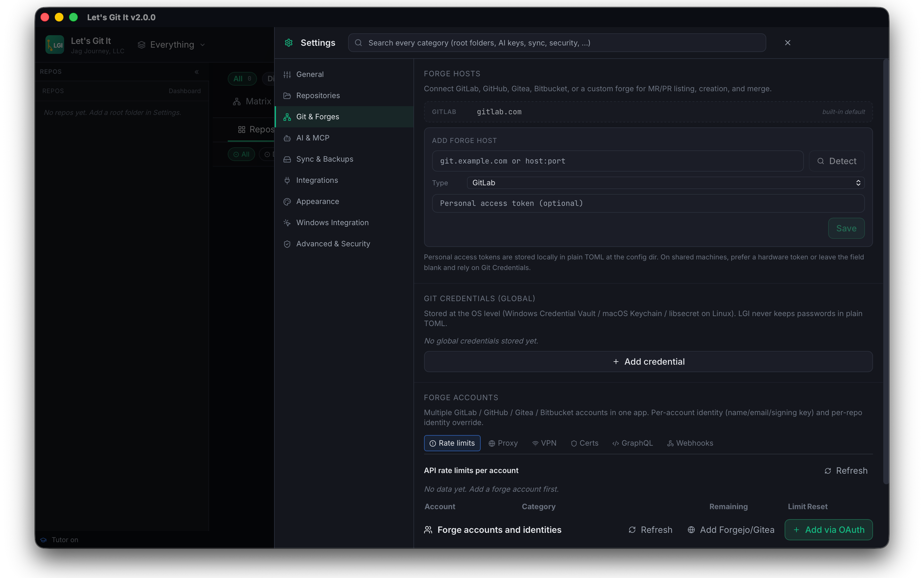Switch to the Certs tab
924x578 pixels.
coord(585,443)
